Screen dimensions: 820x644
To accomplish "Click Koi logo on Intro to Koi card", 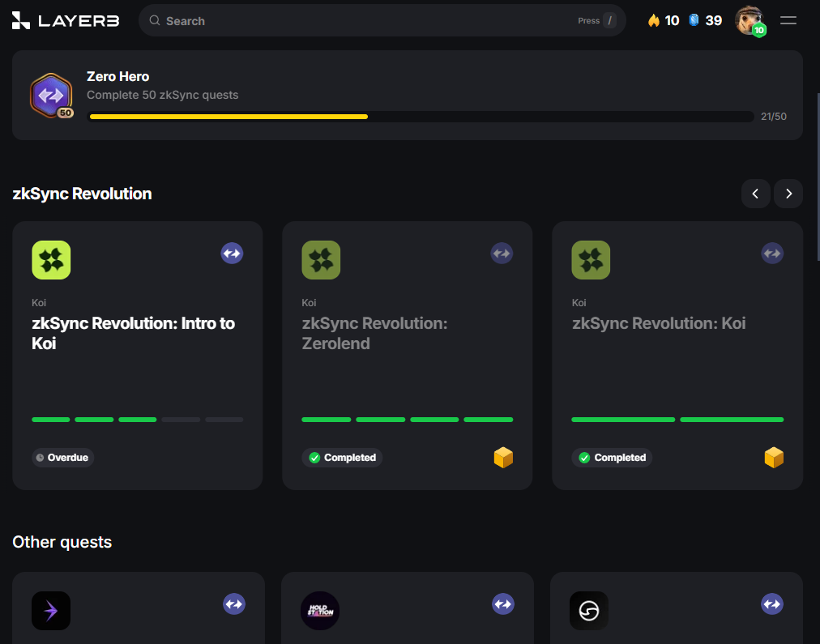I will (x=51, y=260).
